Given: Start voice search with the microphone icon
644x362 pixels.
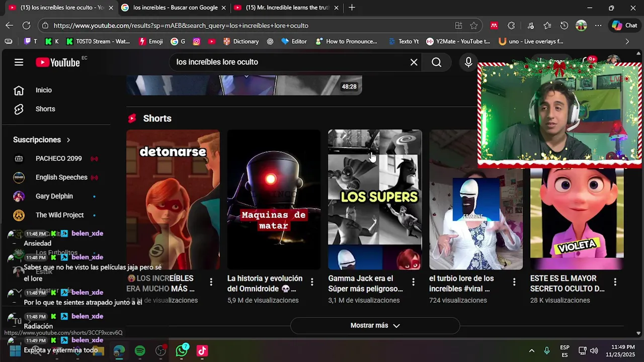Looking at the screenshot, I should [x=468, y=62].
